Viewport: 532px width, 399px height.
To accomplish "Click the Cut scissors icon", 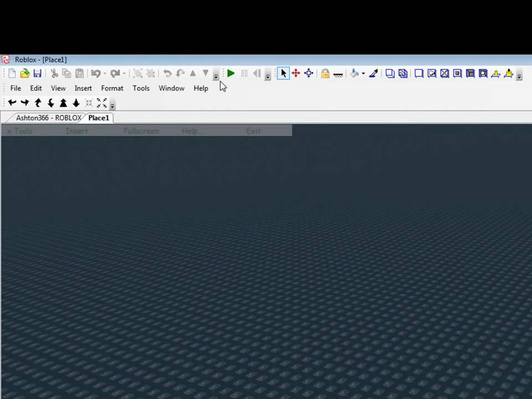I will click(54, 73).
